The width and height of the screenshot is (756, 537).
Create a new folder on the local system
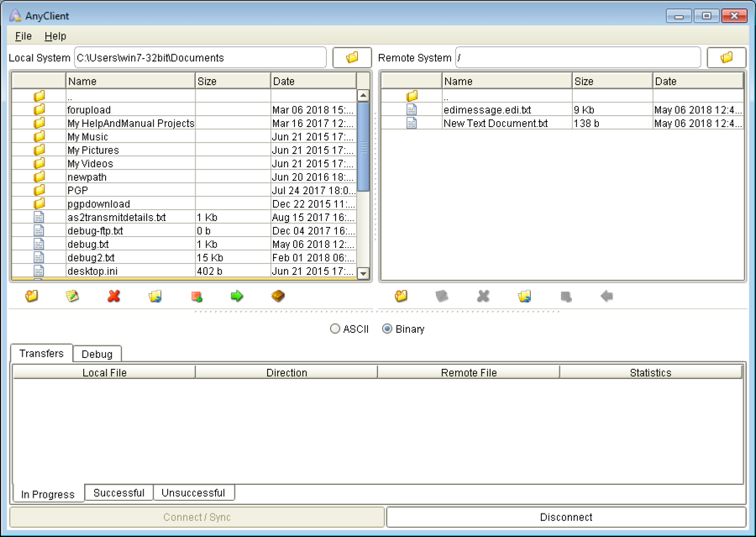31,296
